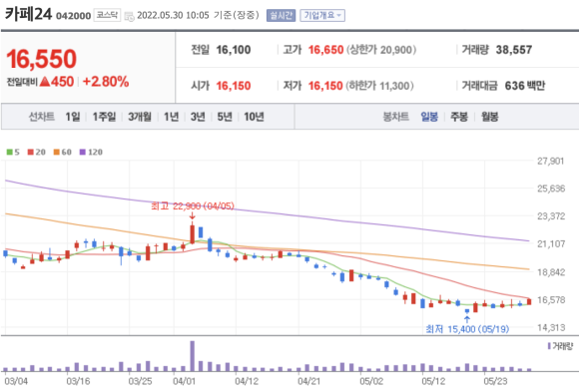Viewport: 579px width, 392px height.
Task: Click the 03/04 date axis label
Action: 16,381
